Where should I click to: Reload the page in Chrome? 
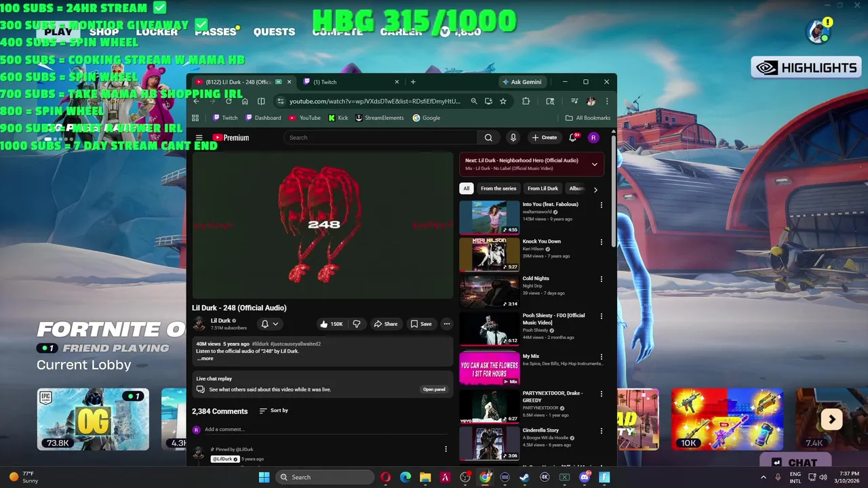tap(229, 101)
